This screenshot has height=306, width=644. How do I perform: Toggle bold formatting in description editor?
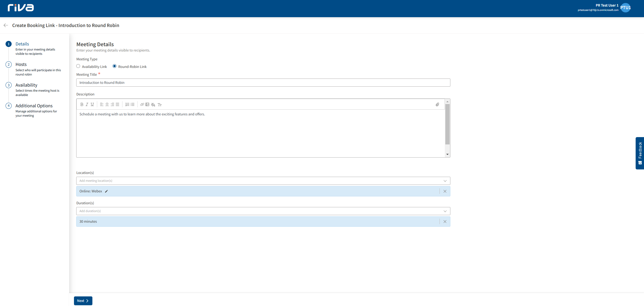click(x=82, y=104)
